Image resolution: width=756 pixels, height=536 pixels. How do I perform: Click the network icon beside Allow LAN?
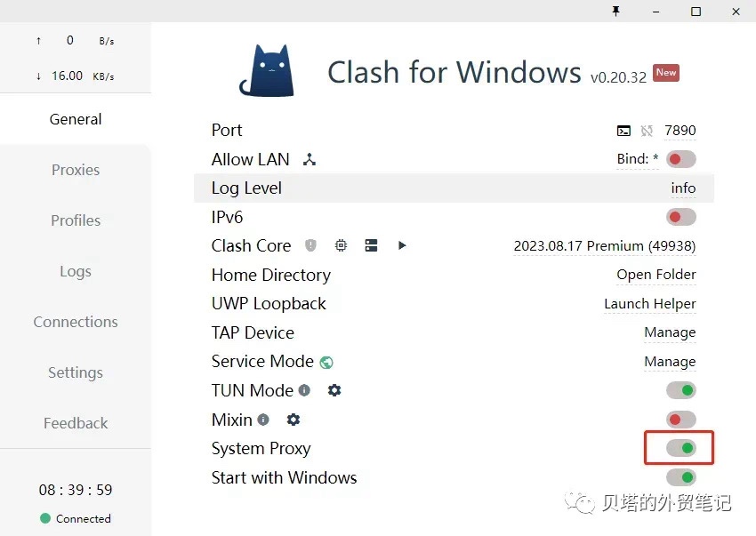point(310,160)
